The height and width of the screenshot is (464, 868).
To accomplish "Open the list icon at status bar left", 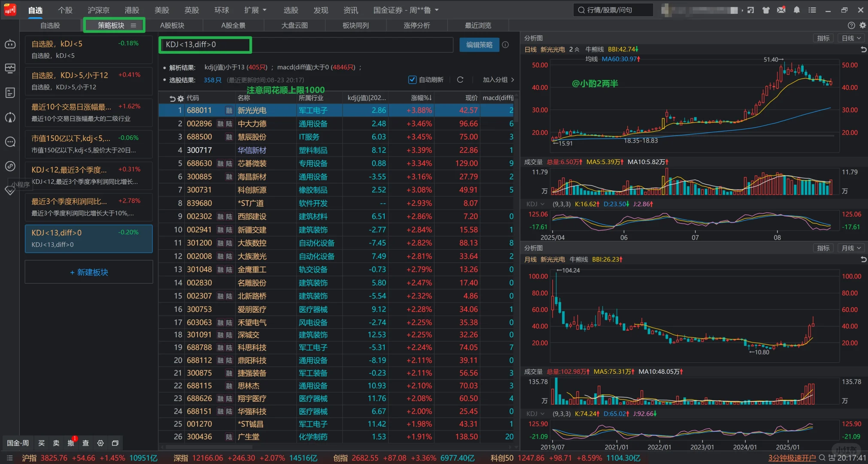I will 10,458.
